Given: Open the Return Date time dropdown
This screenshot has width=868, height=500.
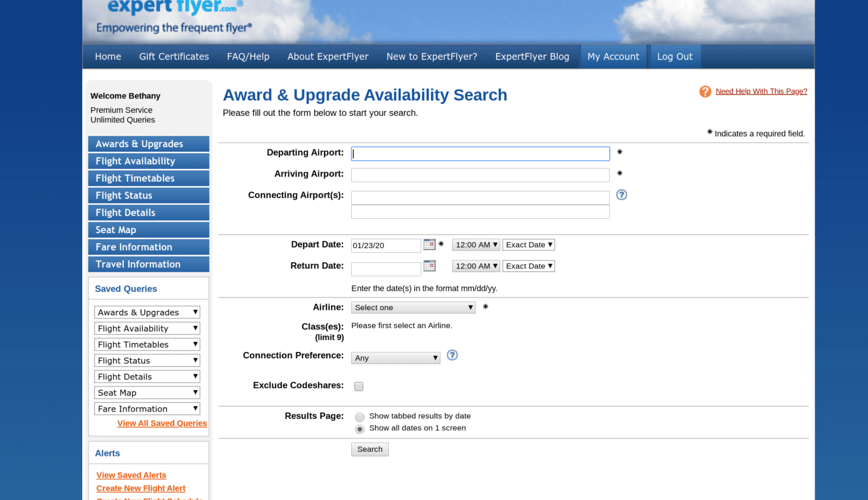Looking at the screenshot, I should coord(476,266).
